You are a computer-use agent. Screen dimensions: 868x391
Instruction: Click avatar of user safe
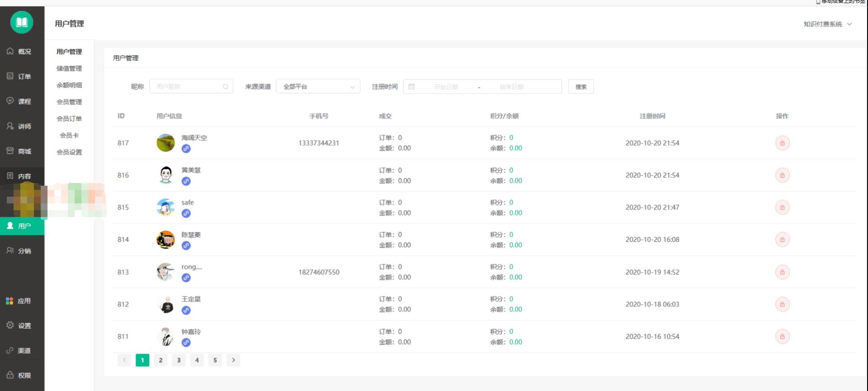point(166,207)
